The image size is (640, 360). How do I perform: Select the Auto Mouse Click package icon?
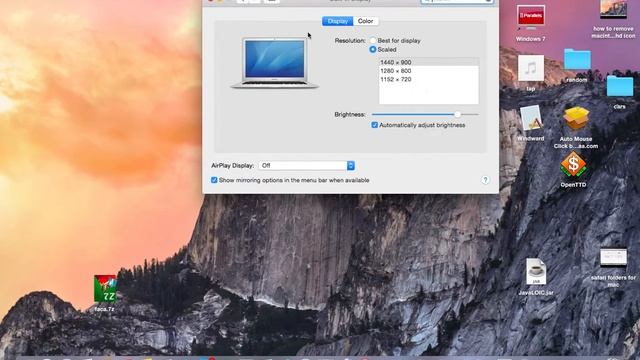tap(576, 119)
